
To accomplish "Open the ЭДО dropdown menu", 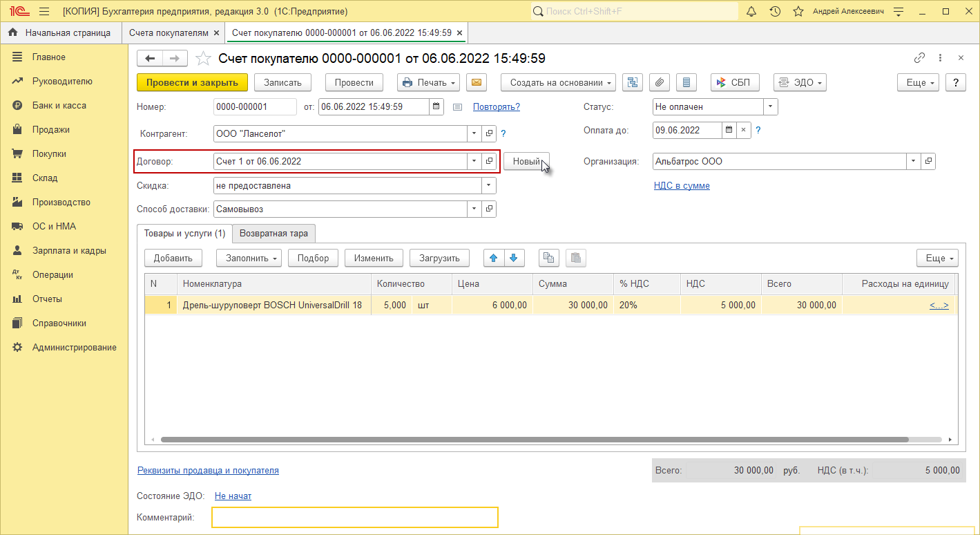I will coord(800,82).
